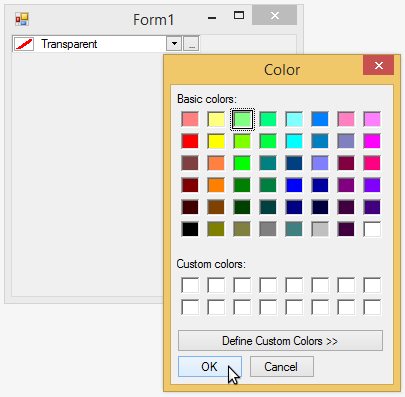Choose the bright cyan swatch in second row
Viewport: 405px width, 397px height.
tap(294, 141)
